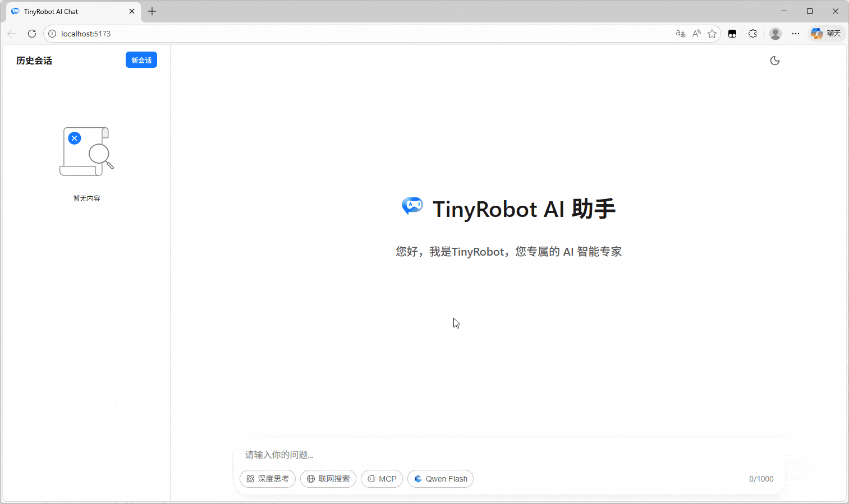849x504 pixels.
Task: Toggle the MCP option
Action: pos(382,479)
